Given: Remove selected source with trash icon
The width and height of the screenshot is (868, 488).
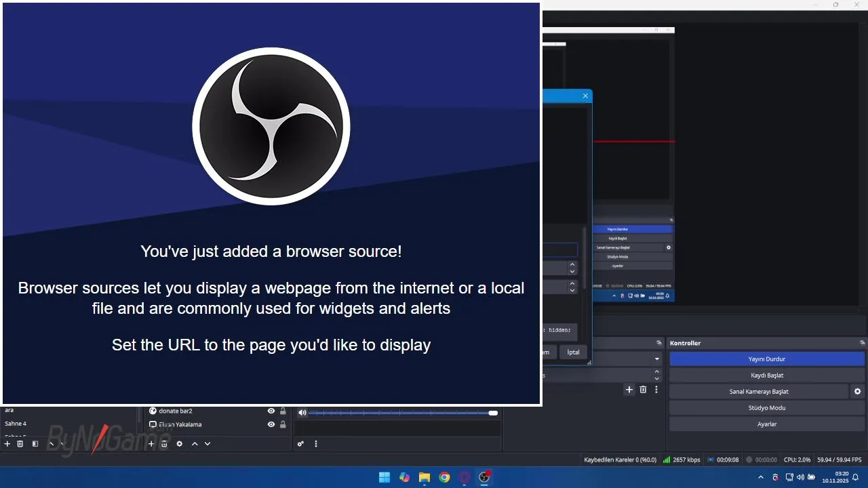Looking at the screenshot, I should coord(164,444).
